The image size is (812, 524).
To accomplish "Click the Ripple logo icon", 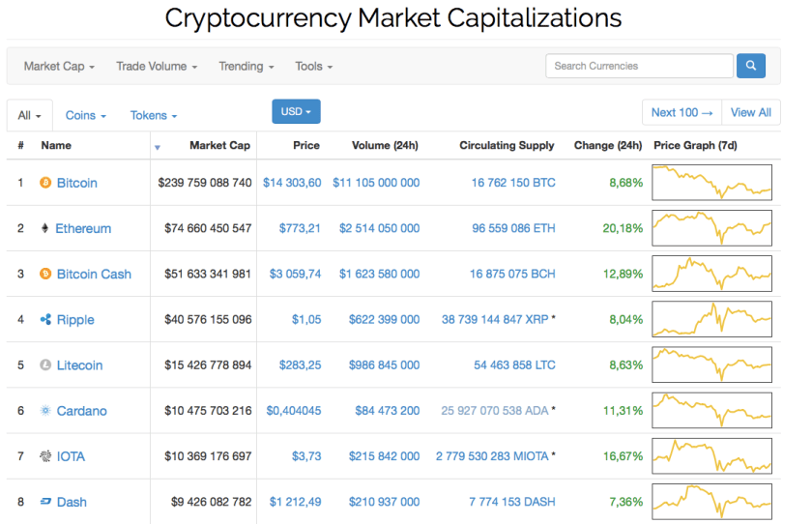I will tap(45, 320).
